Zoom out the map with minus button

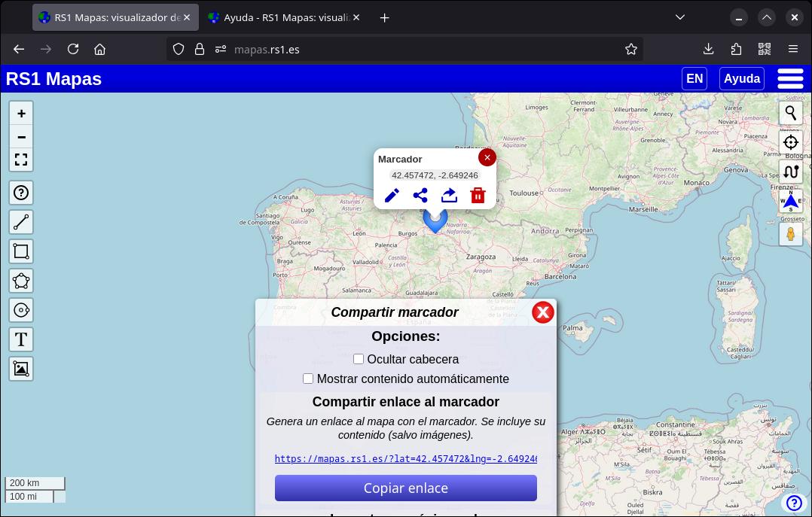pos(21,137)
